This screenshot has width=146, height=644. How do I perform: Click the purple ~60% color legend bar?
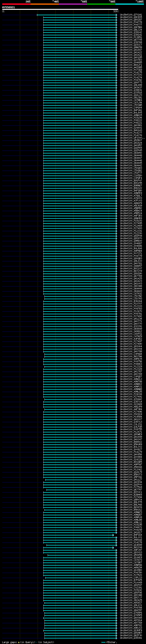(x=73, y=4)
